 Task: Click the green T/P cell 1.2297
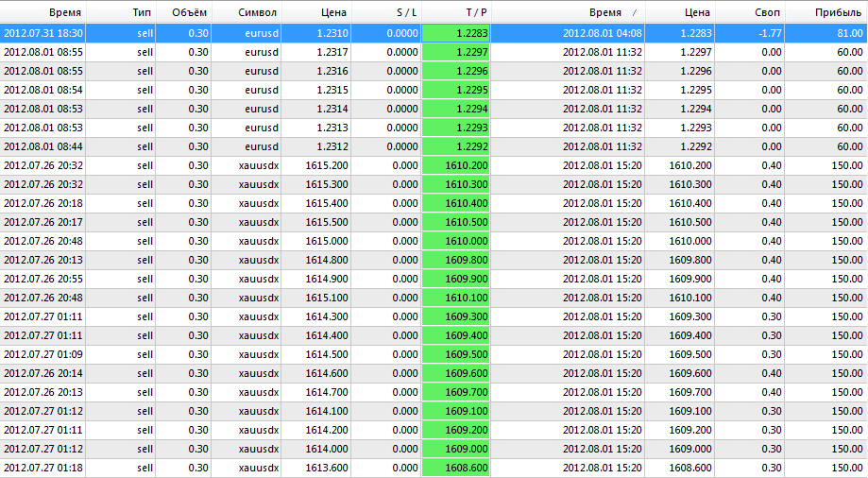tap(456, 52)
